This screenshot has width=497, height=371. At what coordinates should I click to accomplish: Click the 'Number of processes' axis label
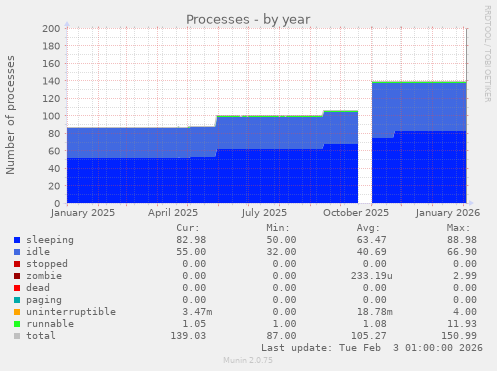tap(10, 115)
